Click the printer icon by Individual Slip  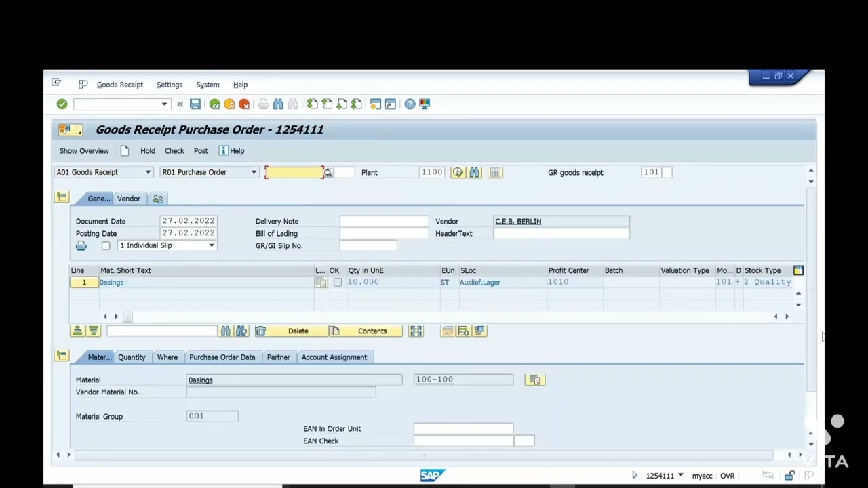tap(81, 245)
